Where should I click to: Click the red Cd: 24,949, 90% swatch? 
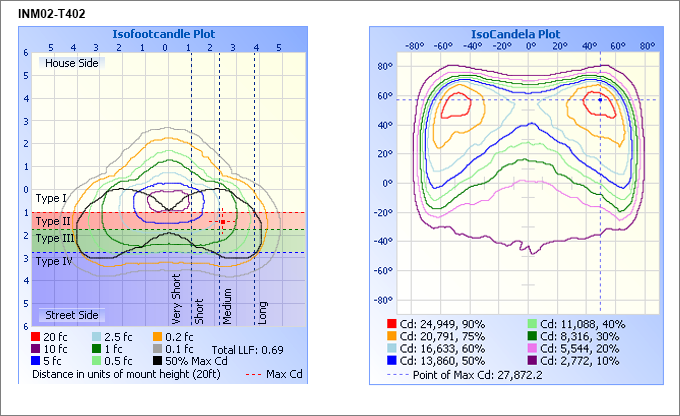392,325
